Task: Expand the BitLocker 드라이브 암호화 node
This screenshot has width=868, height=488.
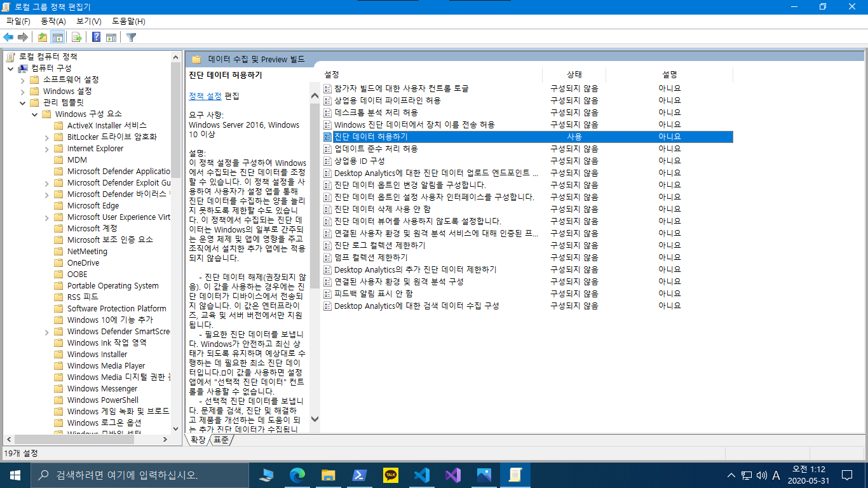Action: [47, 137]
